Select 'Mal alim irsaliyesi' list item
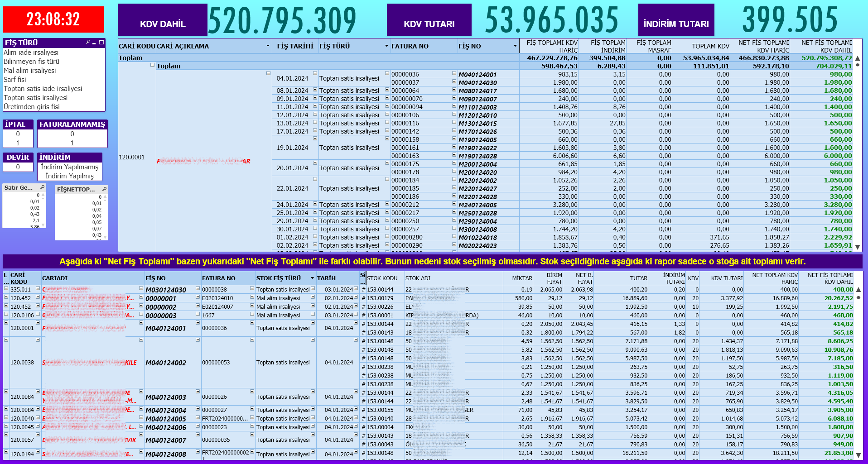 (30, 71)
